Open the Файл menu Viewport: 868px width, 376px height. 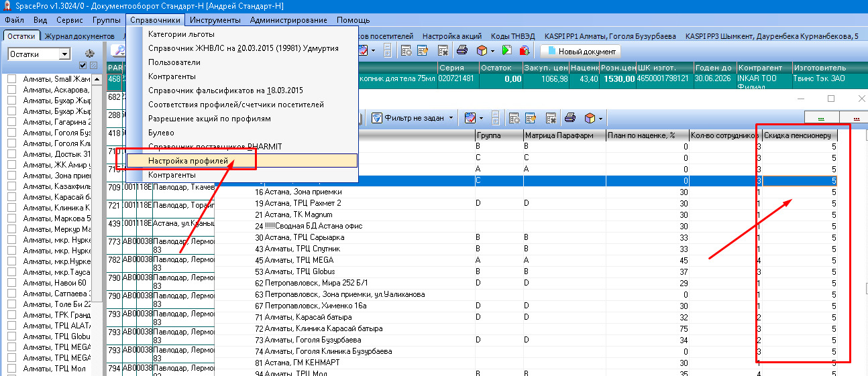point(15,20)
